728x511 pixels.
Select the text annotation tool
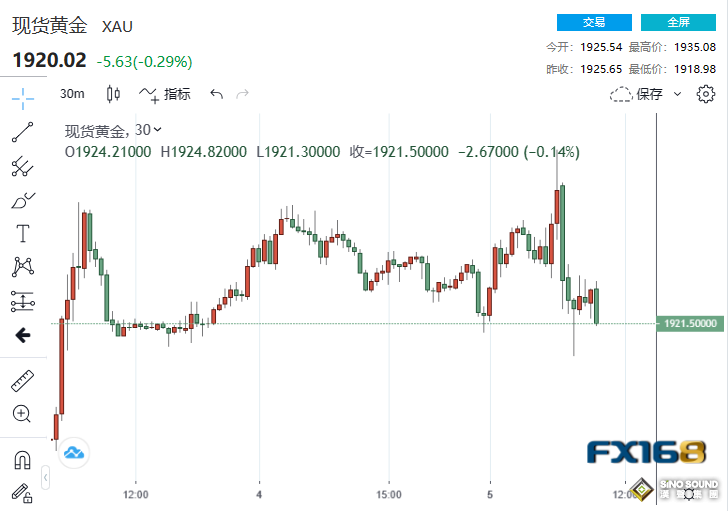(22, 234)
